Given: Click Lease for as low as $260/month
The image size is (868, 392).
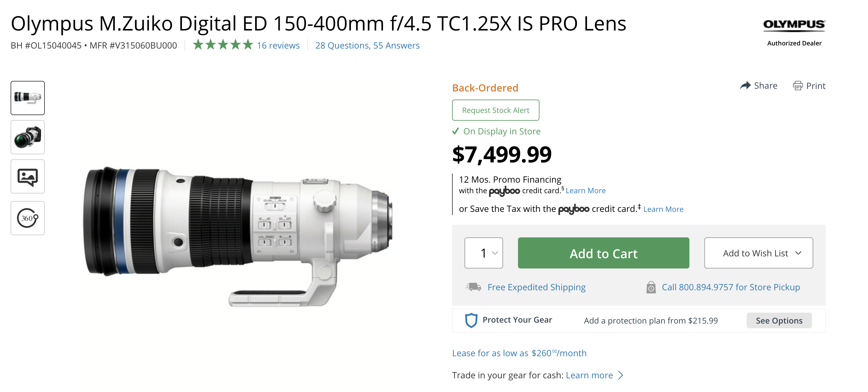Looking at the screenshot, I should [x=519, y=353].
